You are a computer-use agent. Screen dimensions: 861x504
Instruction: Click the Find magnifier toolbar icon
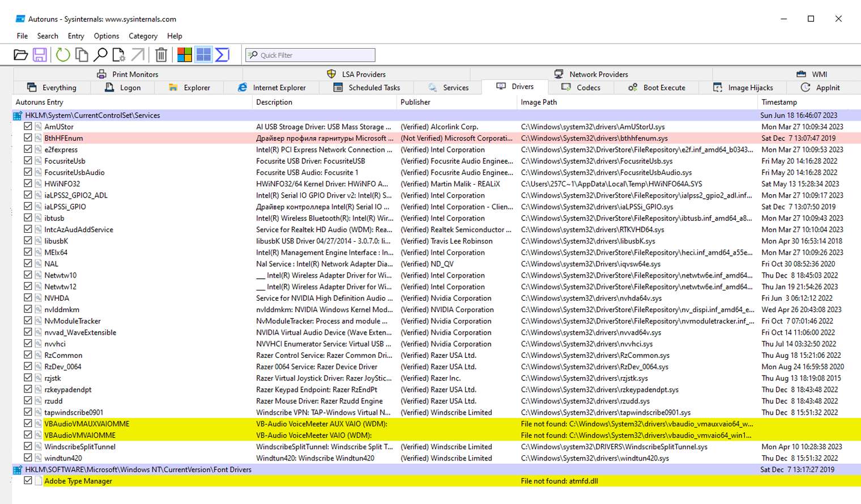coord(100,55)
